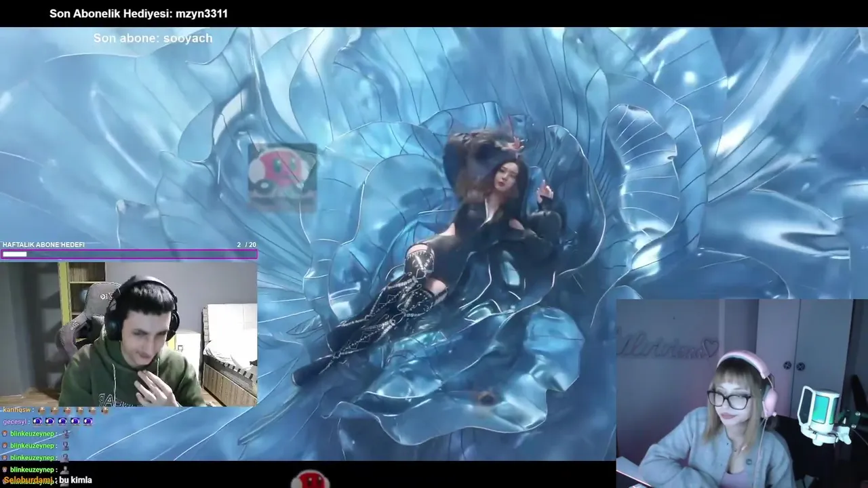Click the first blue eye emote after gecesyl

click(x=38, y=421)
